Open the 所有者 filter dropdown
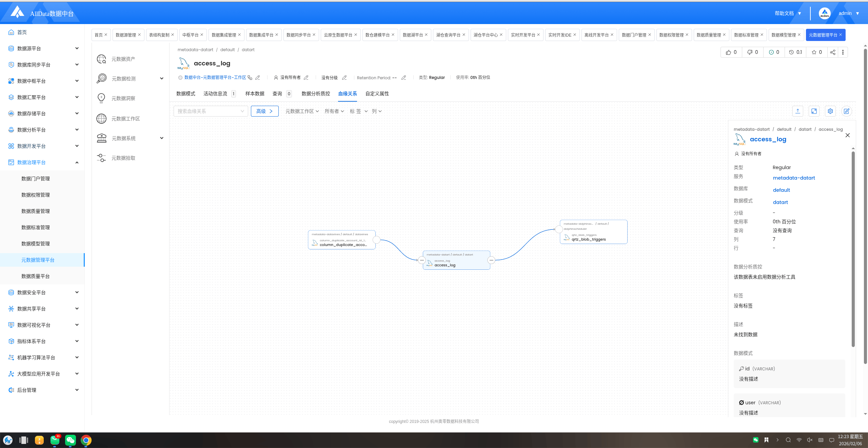 334,111
